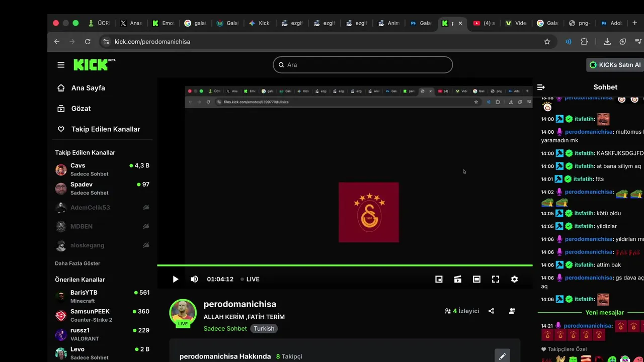Switch to the png tab
Image resolution: width=644 pixels, height=362 pixels.
pyautogui.click(x=579, y=23)
